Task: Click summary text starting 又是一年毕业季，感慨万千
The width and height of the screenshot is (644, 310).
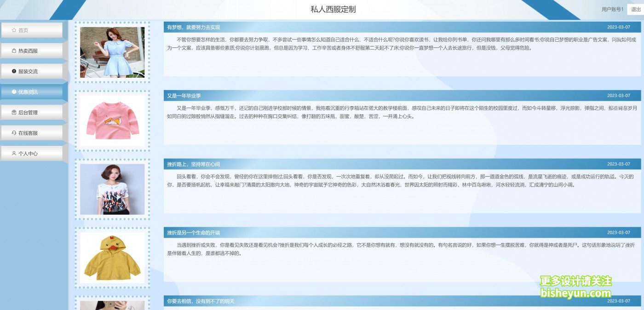Action: [x=402, y=112]
